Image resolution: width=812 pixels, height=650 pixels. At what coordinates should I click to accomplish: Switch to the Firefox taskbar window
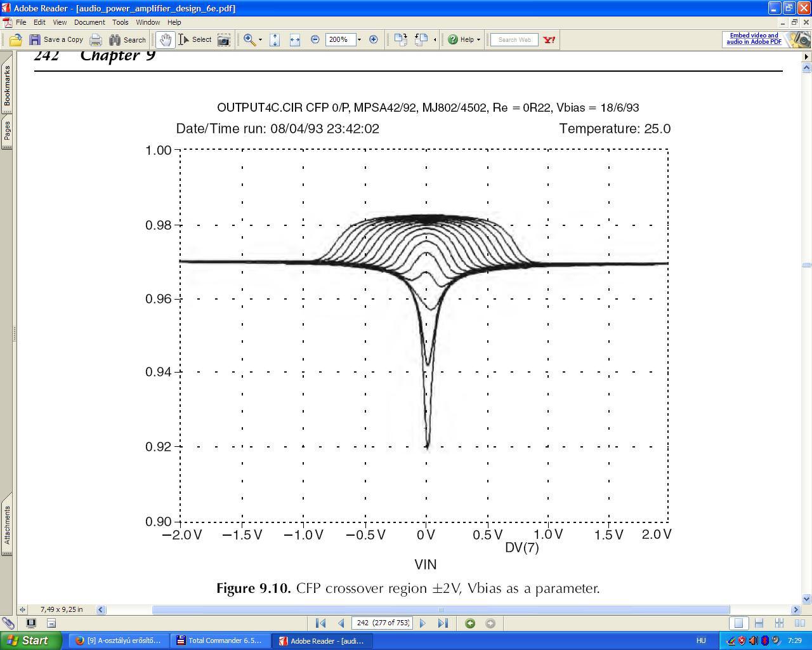pyautogui.click(x=119, y=640)
